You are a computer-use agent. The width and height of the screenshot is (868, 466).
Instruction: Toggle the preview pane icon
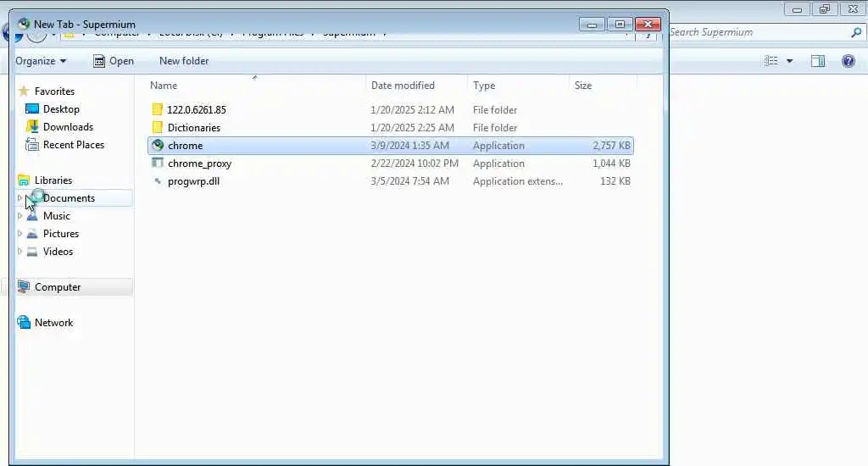pos(818,61)
